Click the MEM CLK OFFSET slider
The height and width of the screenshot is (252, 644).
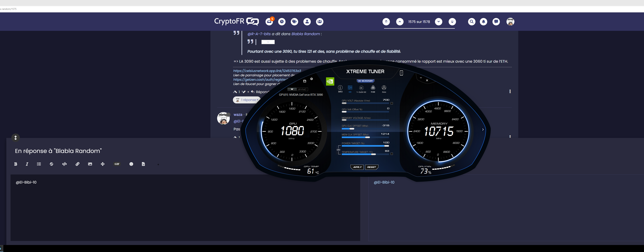point(365,137)
